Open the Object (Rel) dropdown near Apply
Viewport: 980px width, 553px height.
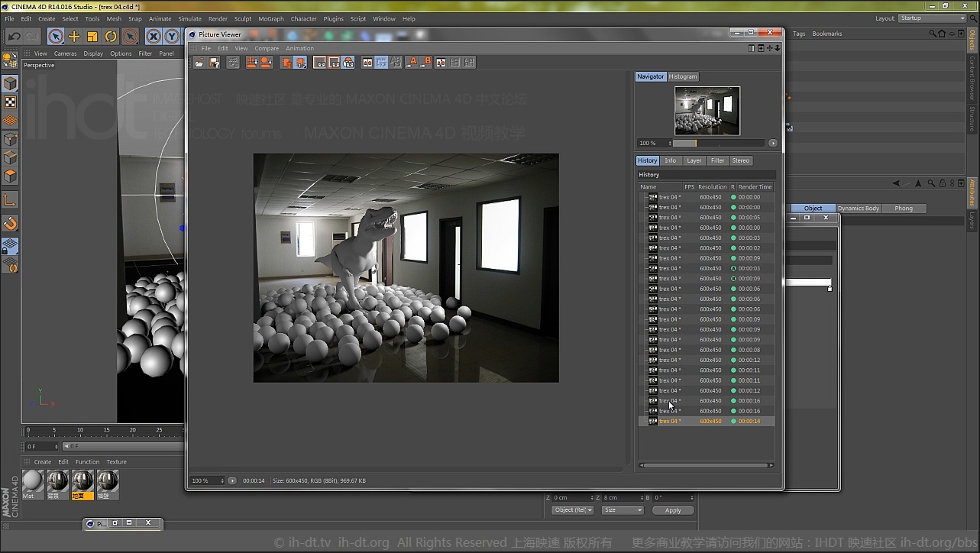pyautogui.click(x=572, y=509)
